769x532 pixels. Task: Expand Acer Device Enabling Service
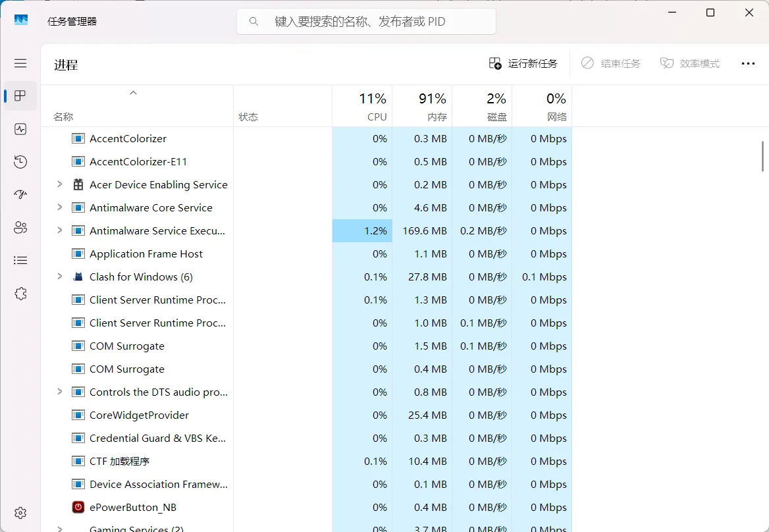point(59,184)
